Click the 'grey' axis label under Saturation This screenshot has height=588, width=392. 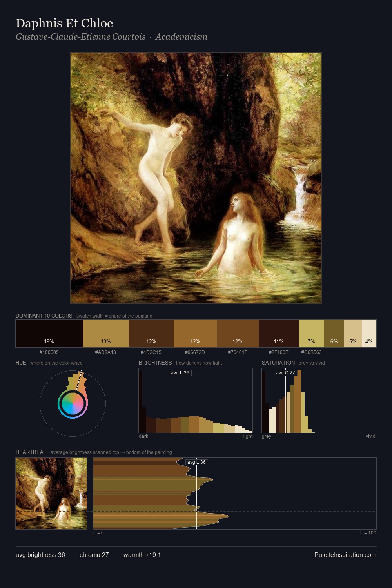coord(267,436)
